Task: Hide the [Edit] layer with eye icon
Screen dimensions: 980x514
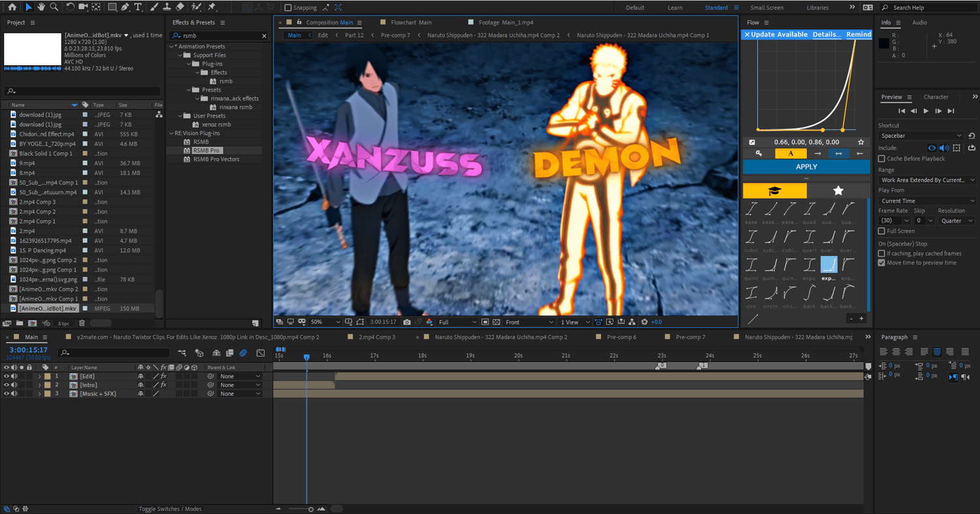Action: pos(7,376)
